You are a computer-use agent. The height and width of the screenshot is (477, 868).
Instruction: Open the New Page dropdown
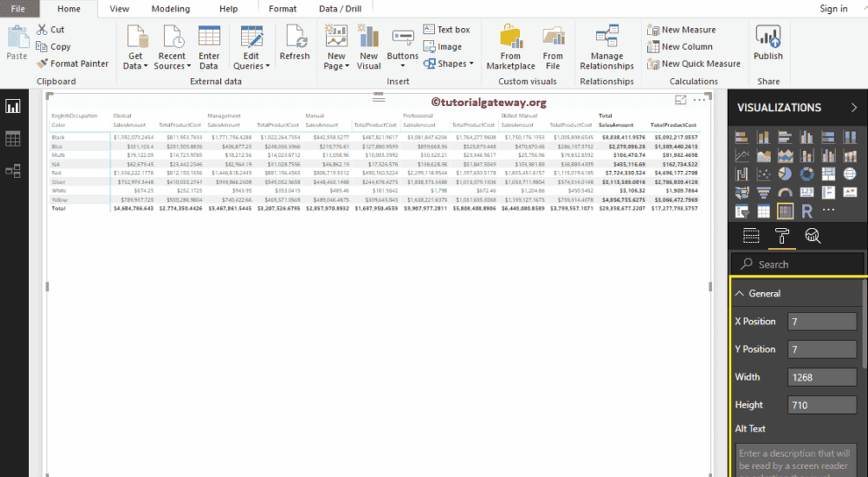(x=336, y=47)
